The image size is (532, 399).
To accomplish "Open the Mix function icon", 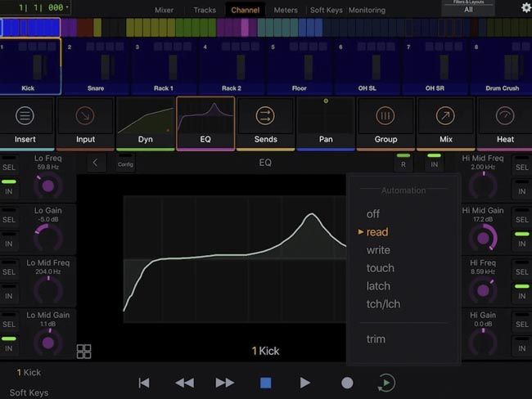I will 445,115.
